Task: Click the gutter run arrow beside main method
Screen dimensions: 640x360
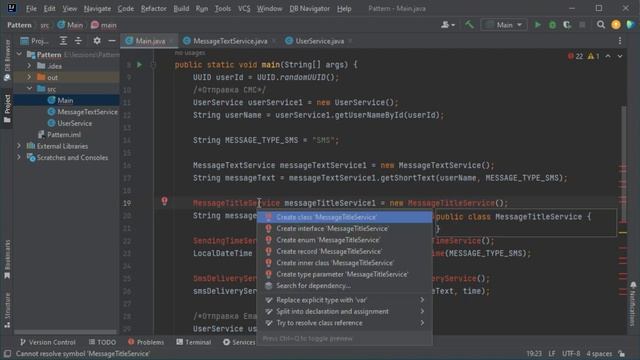Action: click(x=140, y=64)
